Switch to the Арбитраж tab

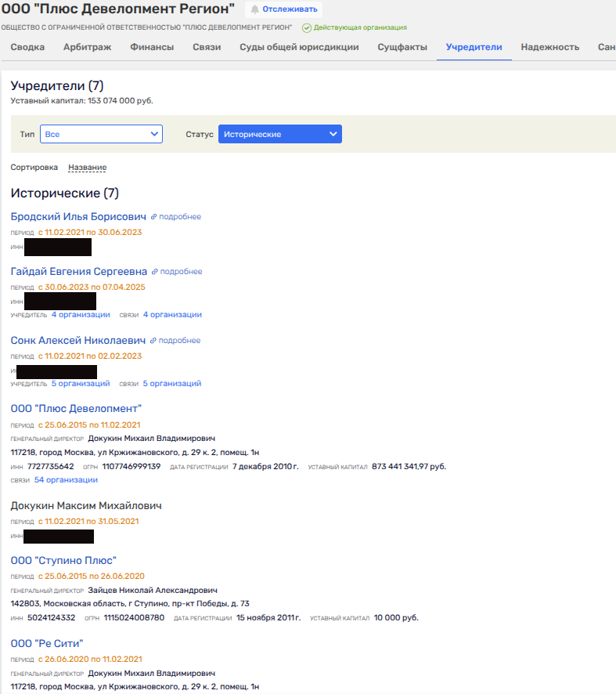[x=87, y=47]
